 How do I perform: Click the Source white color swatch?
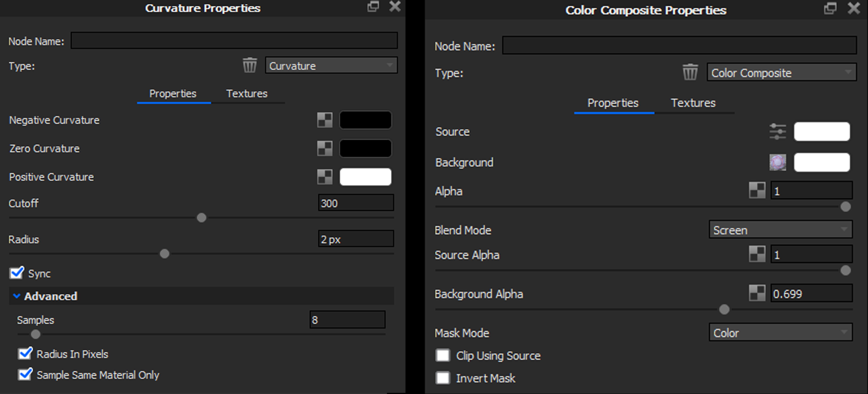[822, 131]
